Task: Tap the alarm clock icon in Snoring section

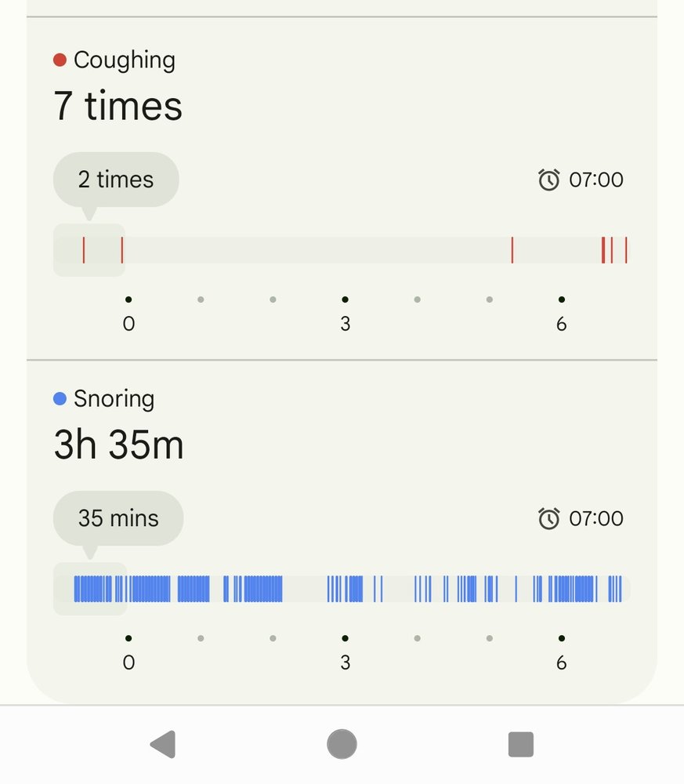Action: point(548,519)
